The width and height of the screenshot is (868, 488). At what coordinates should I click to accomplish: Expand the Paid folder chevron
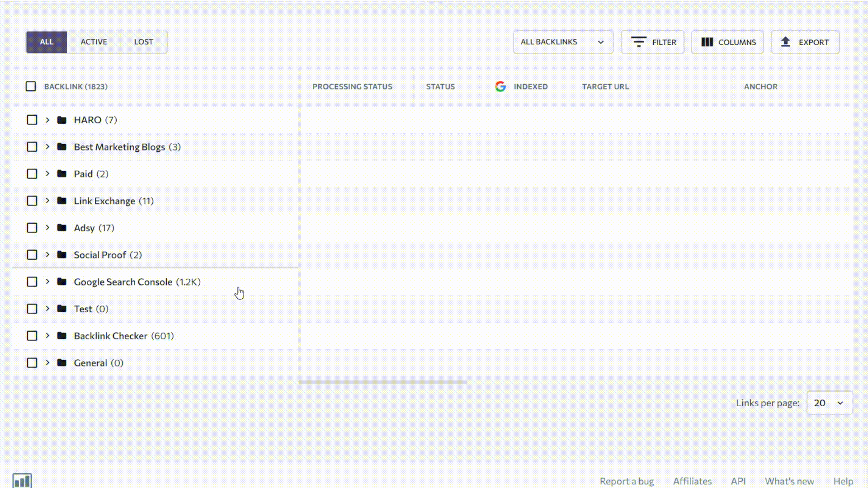(47, 174)
